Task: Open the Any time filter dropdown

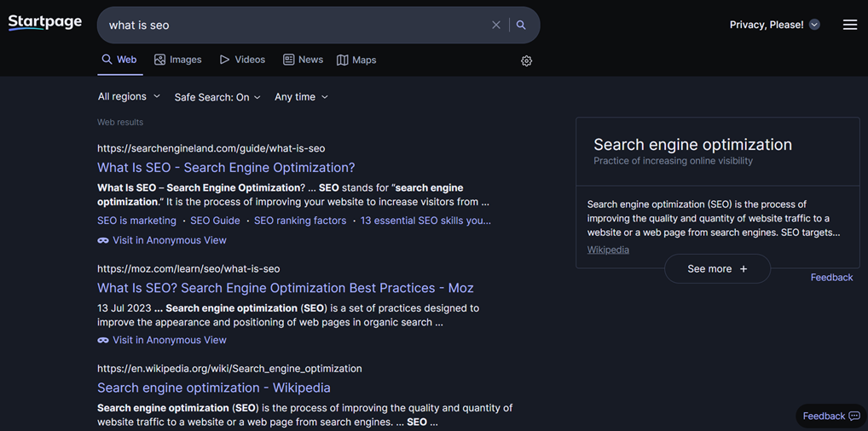Action: [301, 97]
